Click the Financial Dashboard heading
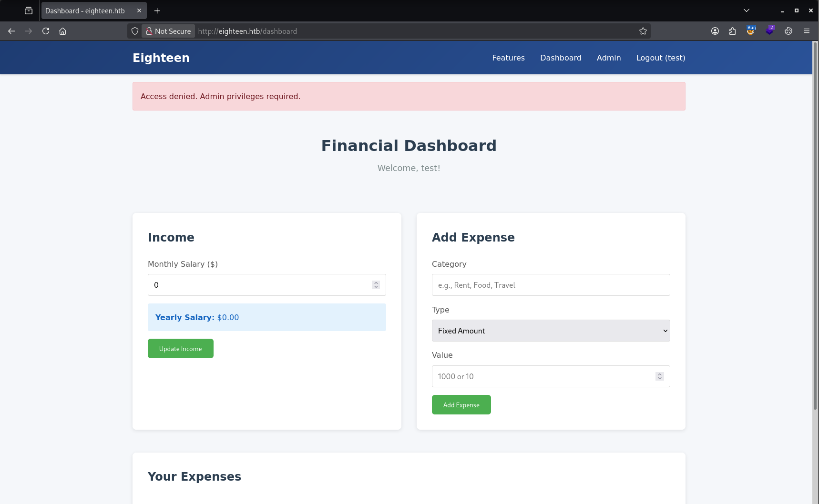Image resolution: width=819 pixels, height=504 pixels. click(x=409, y=146)
